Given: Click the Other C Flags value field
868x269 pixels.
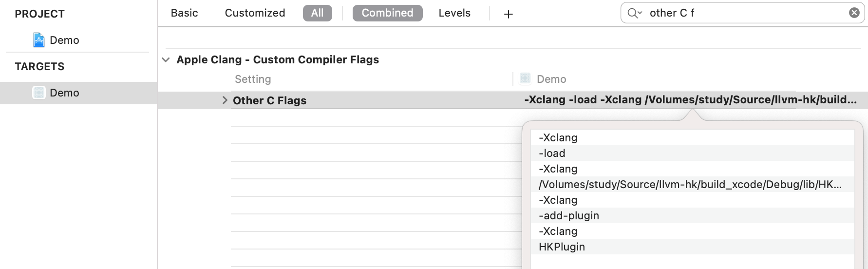Looking at the screenshot, I should pyautogui.click(x=690, y=100).
